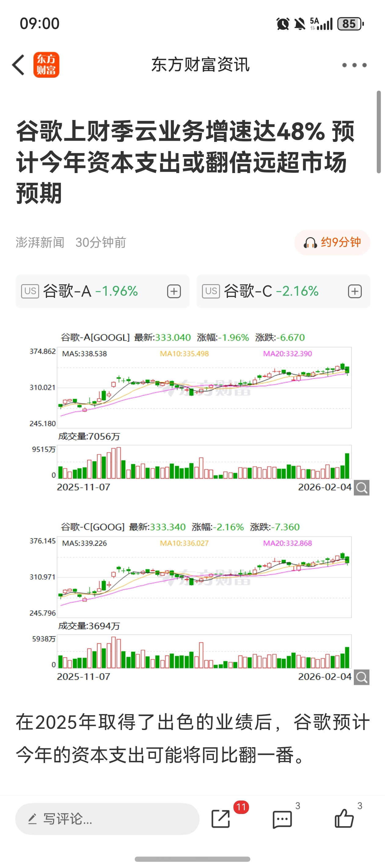
Task: Tap the 澎湃新闻 source label
Action: point(40,242)
